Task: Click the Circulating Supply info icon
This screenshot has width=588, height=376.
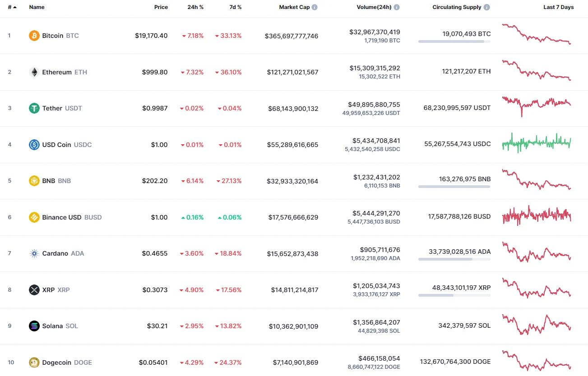Action: click(486, 7)
